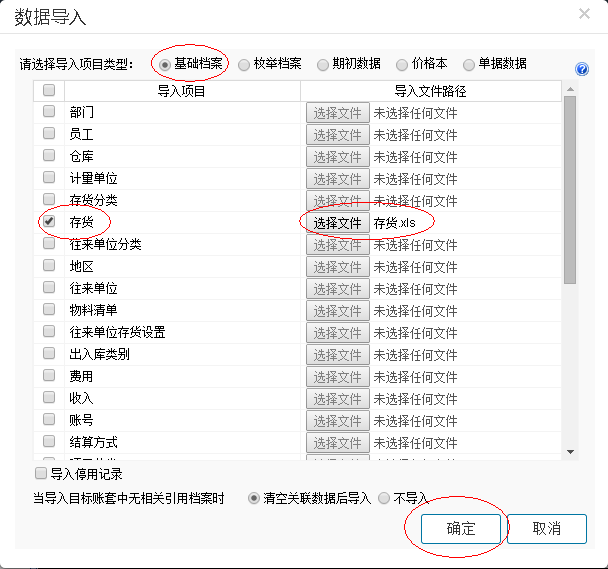608x569 pixels.
Task: Tick the 往来单位 checkbox
Action: coord(49,288)
